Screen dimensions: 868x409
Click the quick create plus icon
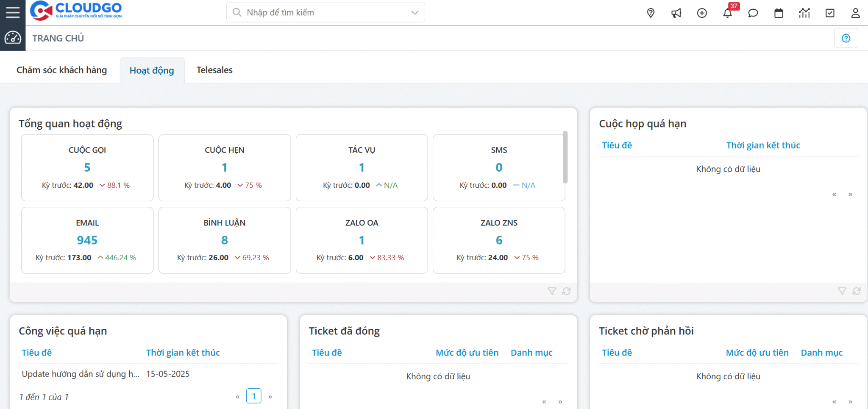(702, 13)
